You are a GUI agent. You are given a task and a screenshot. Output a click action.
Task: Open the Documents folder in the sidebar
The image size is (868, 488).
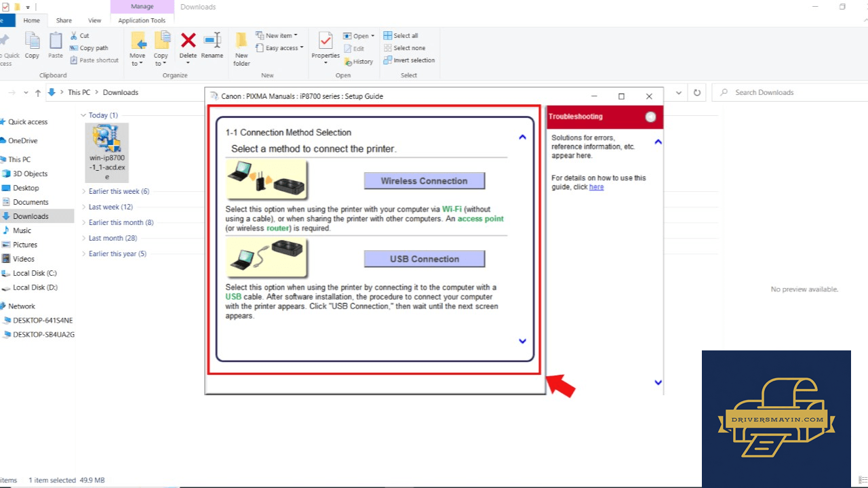(31, 203)
